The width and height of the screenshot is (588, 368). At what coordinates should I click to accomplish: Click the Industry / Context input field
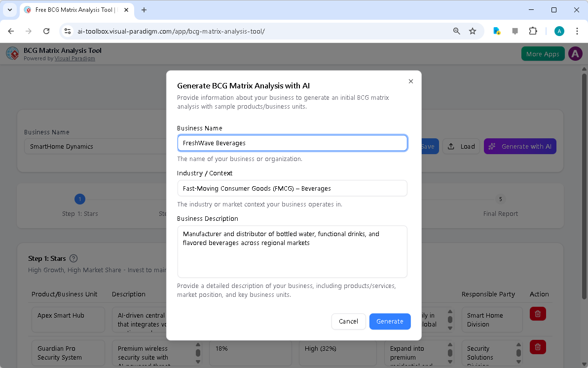coord(292,188)
